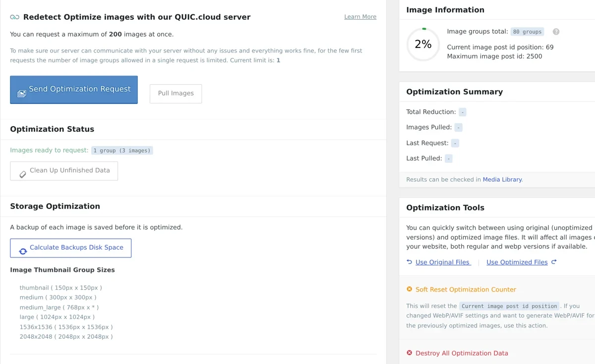595x364 pixels.
Task: Select the '2048x2048' thumbnail size row
Action: pos(66,337)
